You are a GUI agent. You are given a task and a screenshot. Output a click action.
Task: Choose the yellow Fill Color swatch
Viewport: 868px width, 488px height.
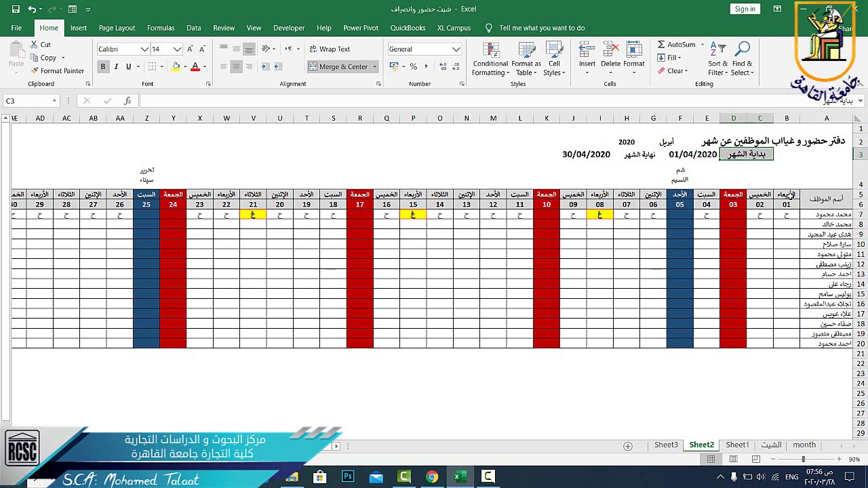point(176,66)
